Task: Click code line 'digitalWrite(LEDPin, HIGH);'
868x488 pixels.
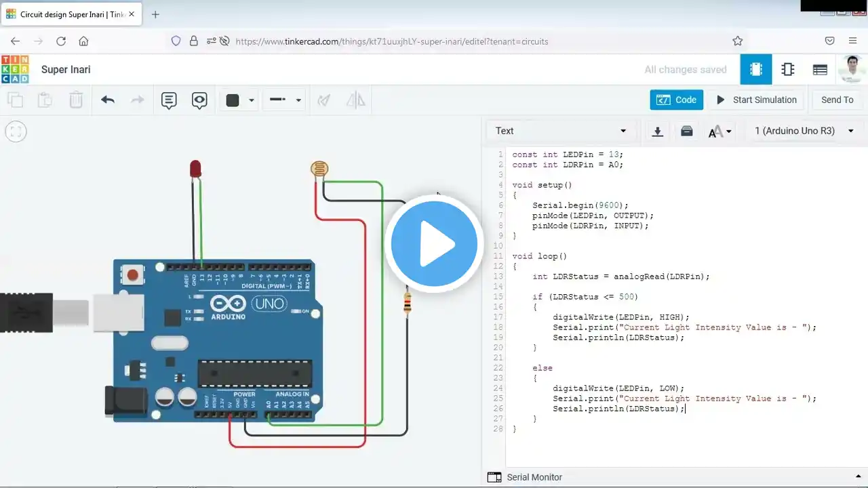Action: 621,317
